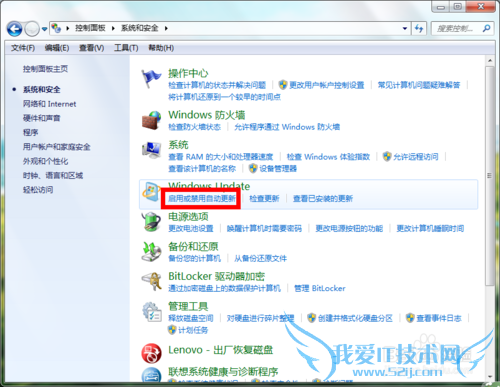Screen dimensions: 500x387
Task: Select 网络和 Internet in sidebar
Action: [49, 104]
